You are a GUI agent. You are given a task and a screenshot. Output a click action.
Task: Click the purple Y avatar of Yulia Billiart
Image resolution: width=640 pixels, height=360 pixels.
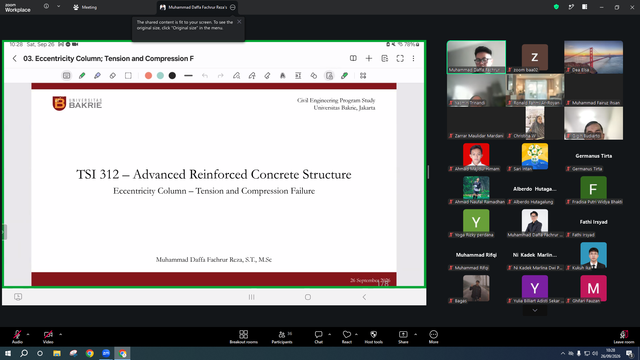tap(535, 288)
